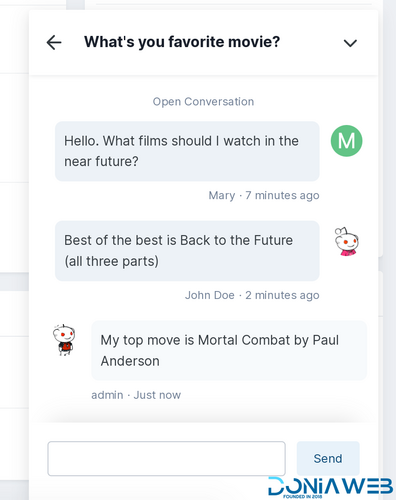Send the message with the Send button
This screenshot has width=396, height=500.
(x=328, y=458)
